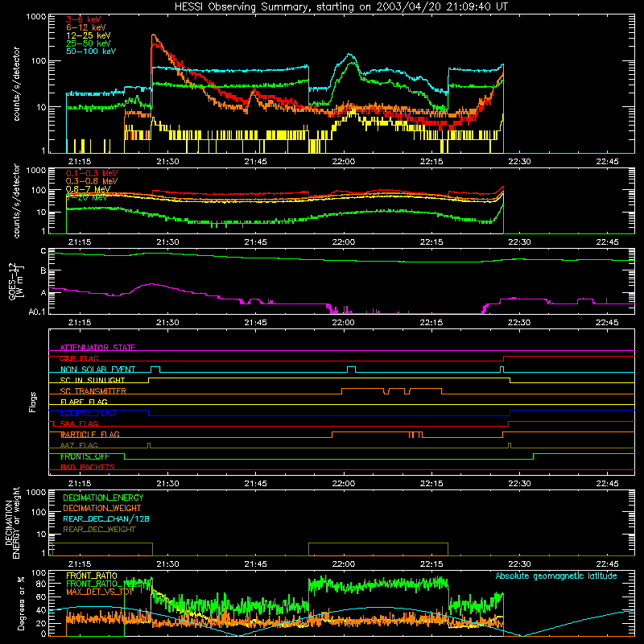Click the B tick label on GOES axis
The height and width of the screenshot is (644, 644).
[x=43, y=271]
